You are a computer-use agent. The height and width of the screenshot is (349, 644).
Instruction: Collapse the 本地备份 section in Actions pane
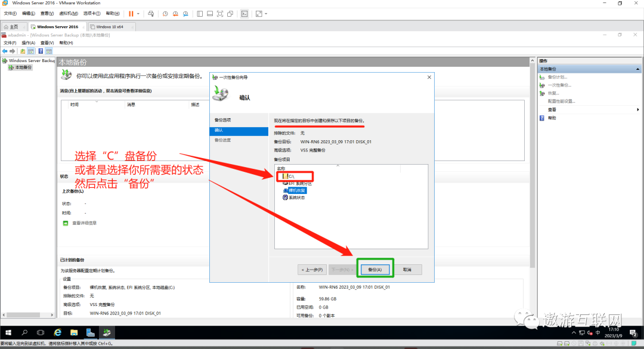pyautogui.click(x=637, y=69)
